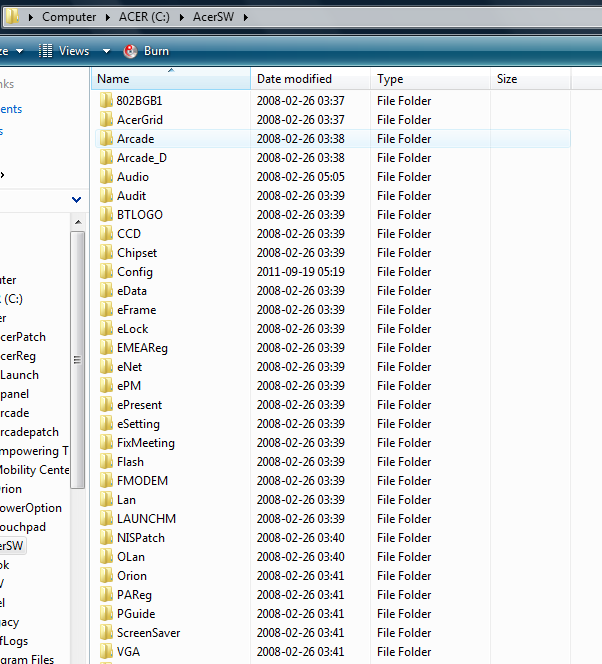The width and height of the screenshot is (602, 664).
Task: Select the Orion folder row
Action: click(x=333, y=576)
